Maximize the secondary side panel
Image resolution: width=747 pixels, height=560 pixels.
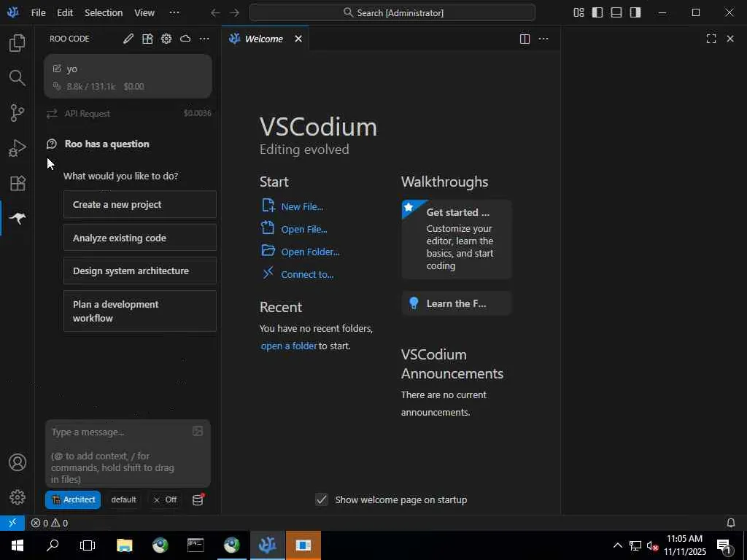(711, 39)
